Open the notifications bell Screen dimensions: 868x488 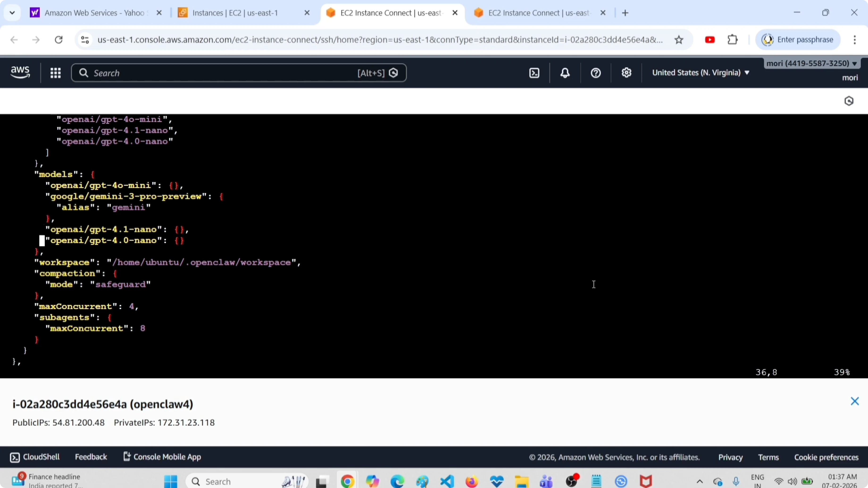click(565, 73)
